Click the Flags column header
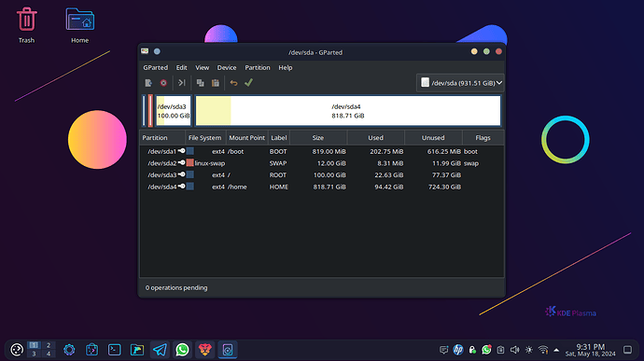The image size is (644, 361). [483, 137]
